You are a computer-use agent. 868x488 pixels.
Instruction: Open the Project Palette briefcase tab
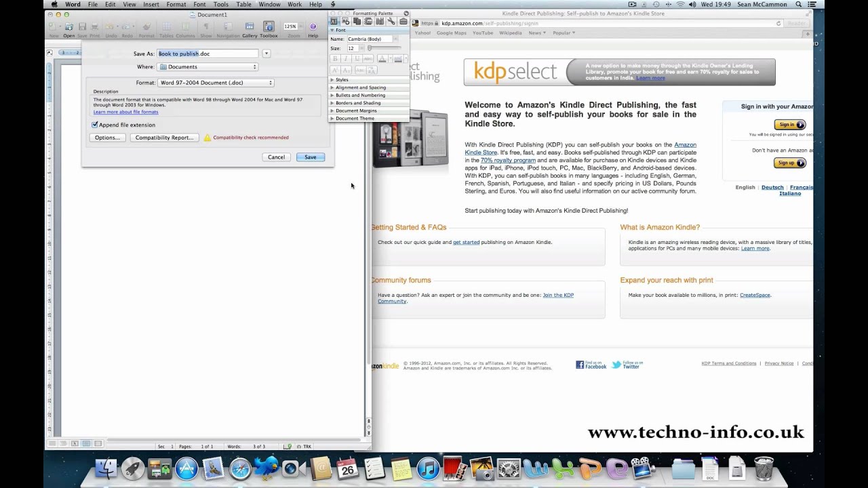pos(403,22)
